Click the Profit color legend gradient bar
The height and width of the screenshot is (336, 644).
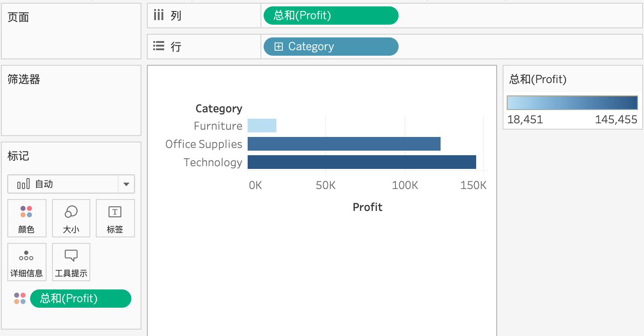572,103
